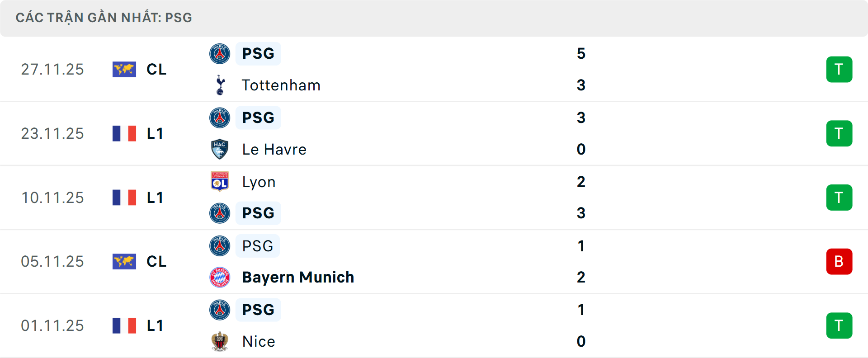Click the Nice club crest
This screenshot has width=868, height=358.
point(220,341)
